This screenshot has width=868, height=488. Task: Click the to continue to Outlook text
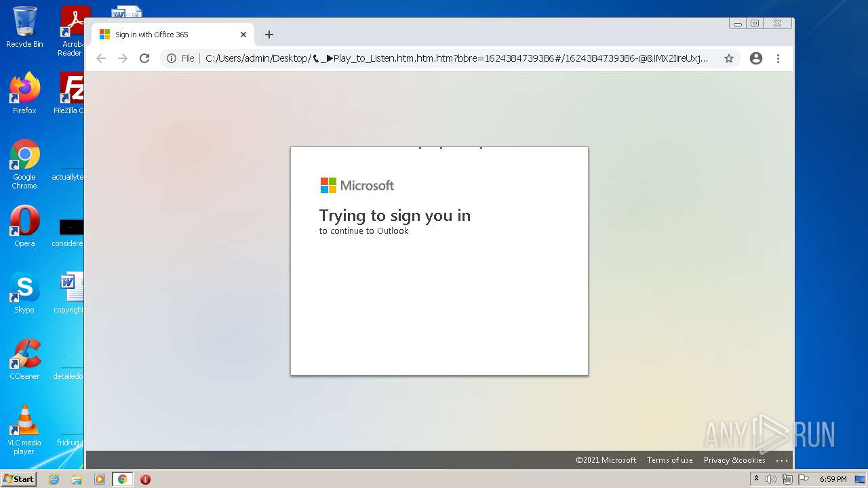[364, 231]
